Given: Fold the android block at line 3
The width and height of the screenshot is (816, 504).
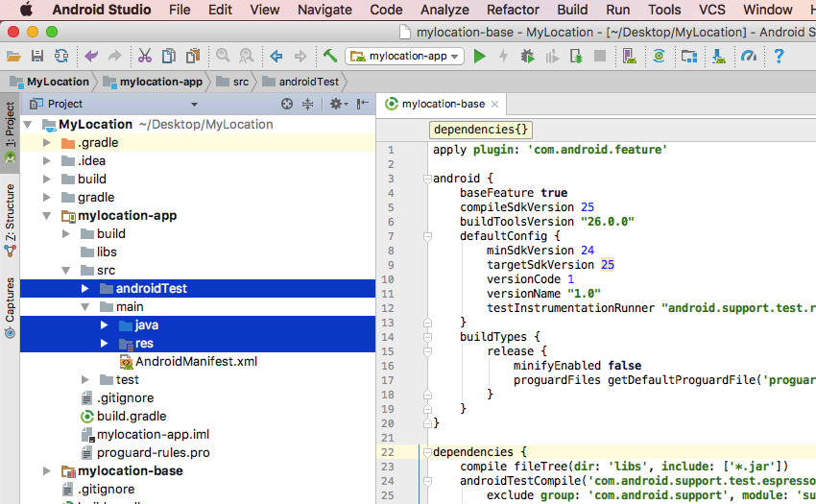Looking at the screenshot, I should tap(427, 179).
